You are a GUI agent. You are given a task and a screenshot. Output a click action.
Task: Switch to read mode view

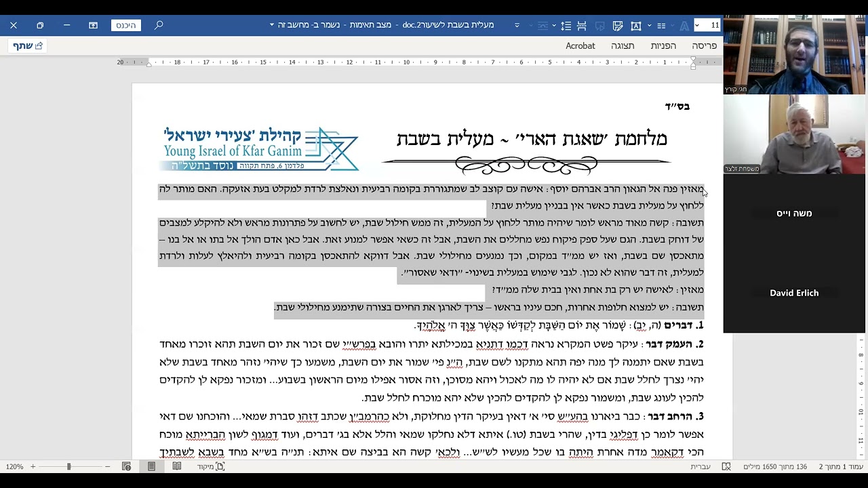click(177, 466)
